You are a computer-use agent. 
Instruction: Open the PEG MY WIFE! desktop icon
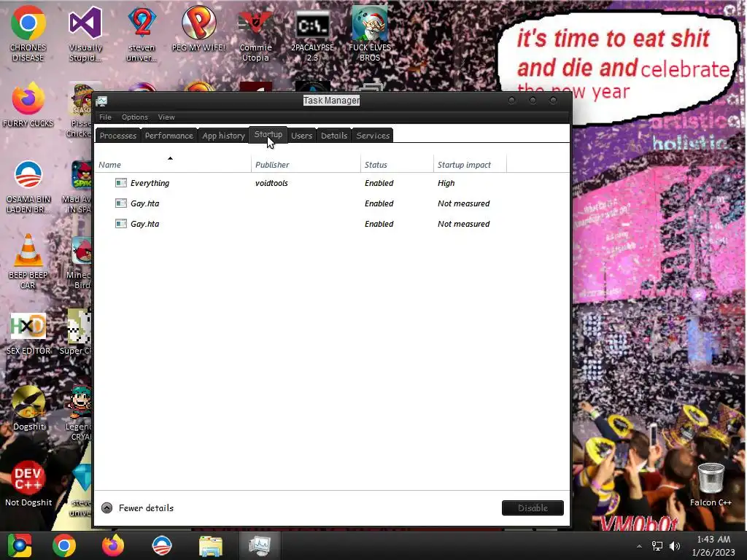click(198, 28)
